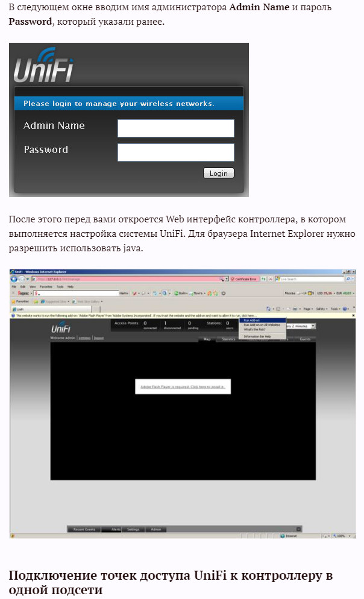Viewport: 364px width, 599px height.
Task: Open the Tools menu in IE menu bar
Action: [x=60, y=286]
